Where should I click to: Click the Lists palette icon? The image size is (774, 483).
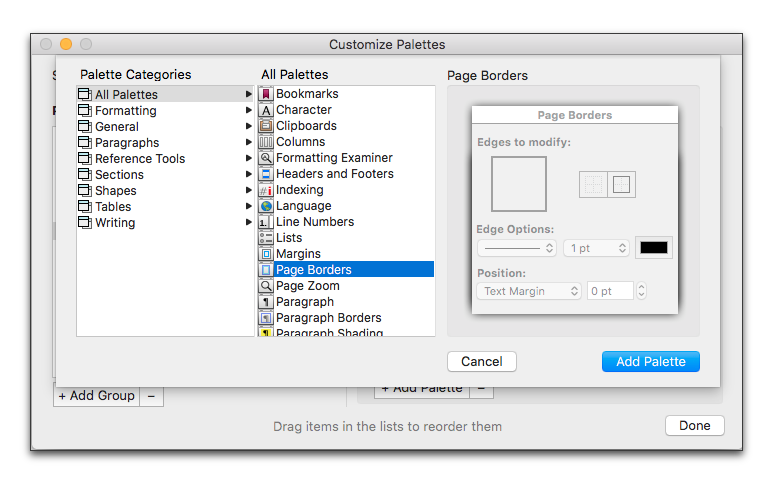[266, 238]
